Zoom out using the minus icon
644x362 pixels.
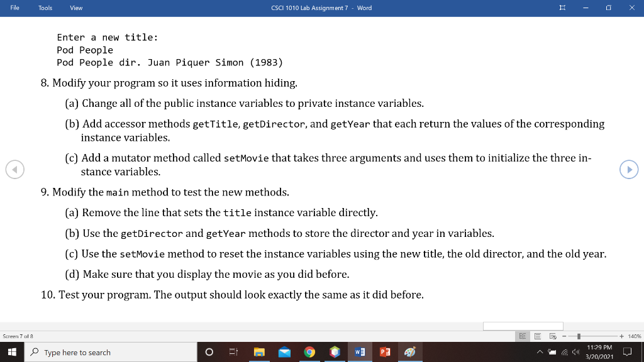(x=564, y=336)
